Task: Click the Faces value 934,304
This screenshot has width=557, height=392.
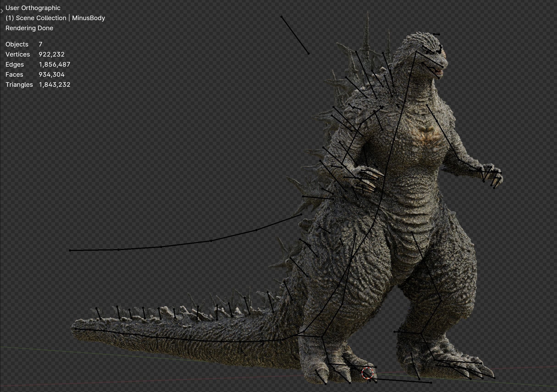Action: point(52,74)
